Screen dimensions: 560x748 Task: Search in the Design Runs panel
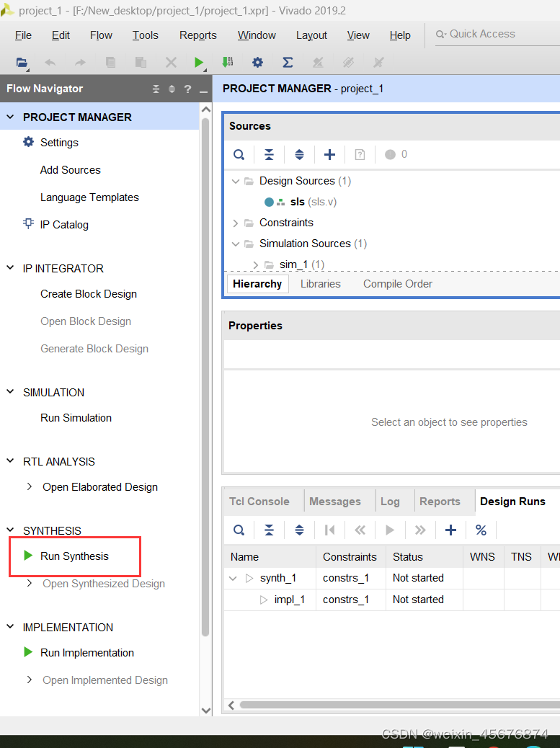point(239,530)
